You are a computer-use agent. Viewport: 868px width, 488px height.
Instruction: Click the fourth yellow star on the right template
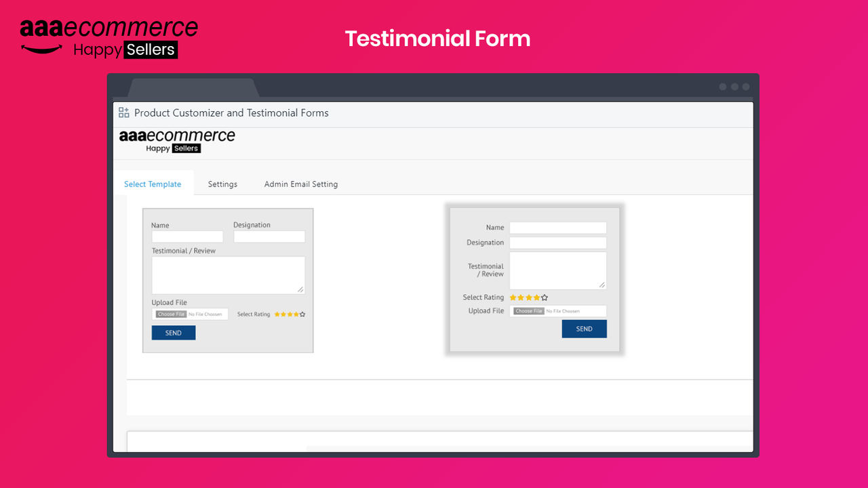click(536, 297)
